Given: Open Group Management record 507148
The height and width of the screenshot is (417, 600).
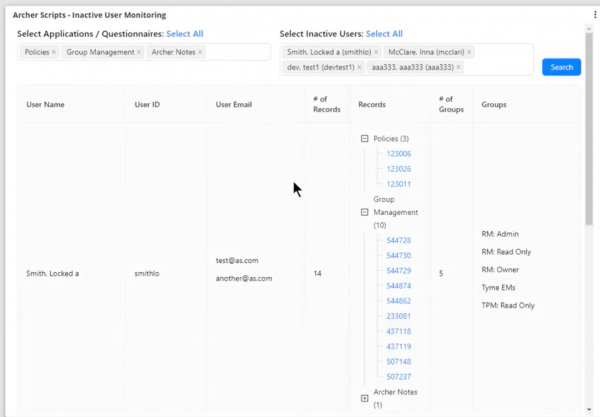Looking at the screenshot, I should coord(399,362).
